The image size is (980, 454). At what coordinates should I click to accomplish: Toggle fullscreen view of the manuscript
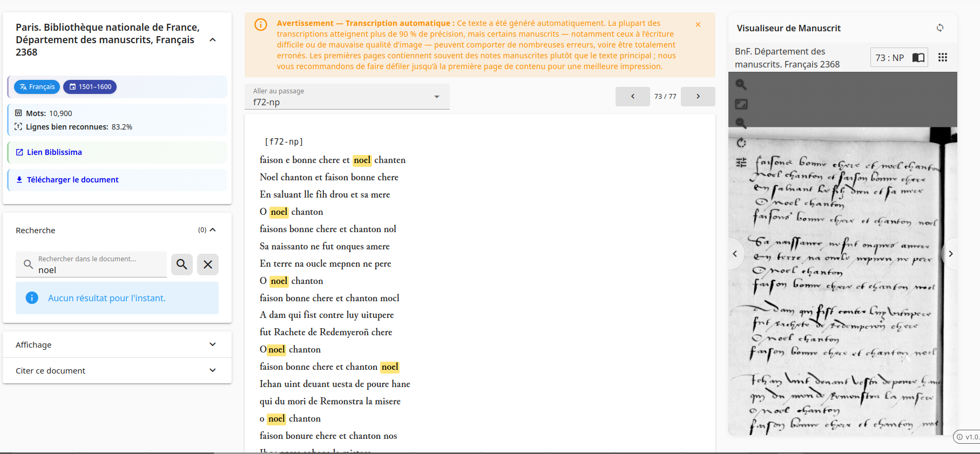(x=741, y=104)
